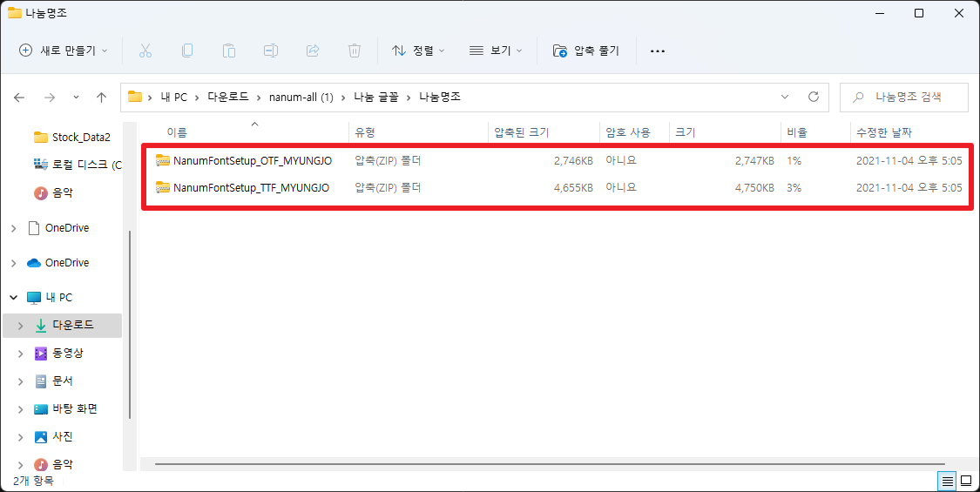The height and width of the screenshot is (492, 980).
Task: Click the navigation pane vertical scrollbar
Action: tap(130, 325)
